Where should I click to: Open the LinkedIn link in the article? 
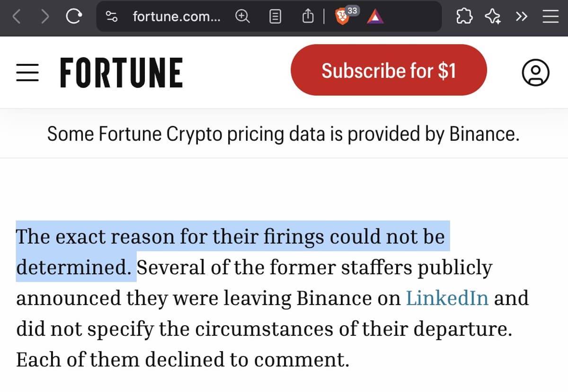[x=446, y=298]
